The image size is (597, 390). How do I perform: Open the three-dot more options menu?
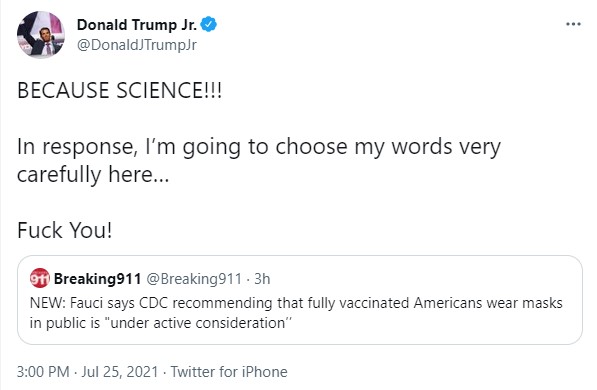pyautogui.click(x=573, y=24)
